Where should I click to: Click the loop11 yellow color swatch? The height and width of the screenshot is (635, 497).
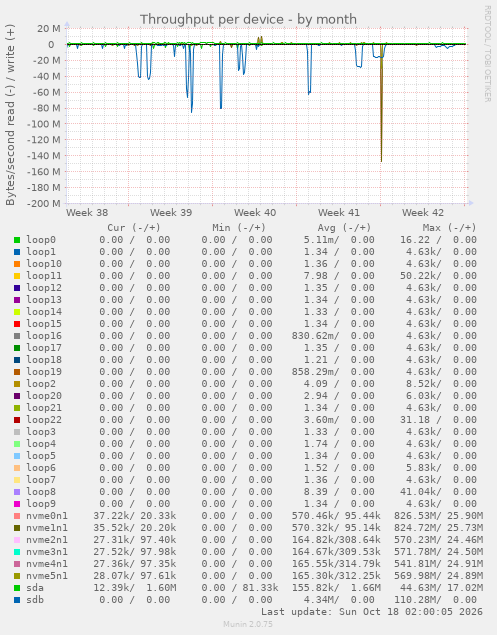tap(17, 276)
